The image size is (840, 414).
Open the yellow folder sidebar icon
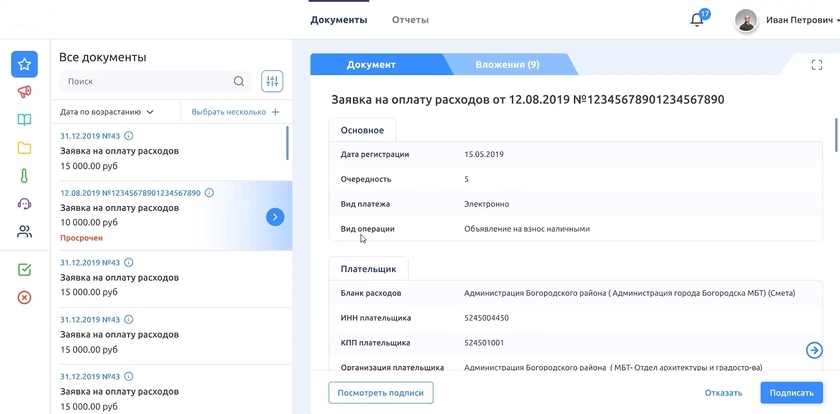24,148
